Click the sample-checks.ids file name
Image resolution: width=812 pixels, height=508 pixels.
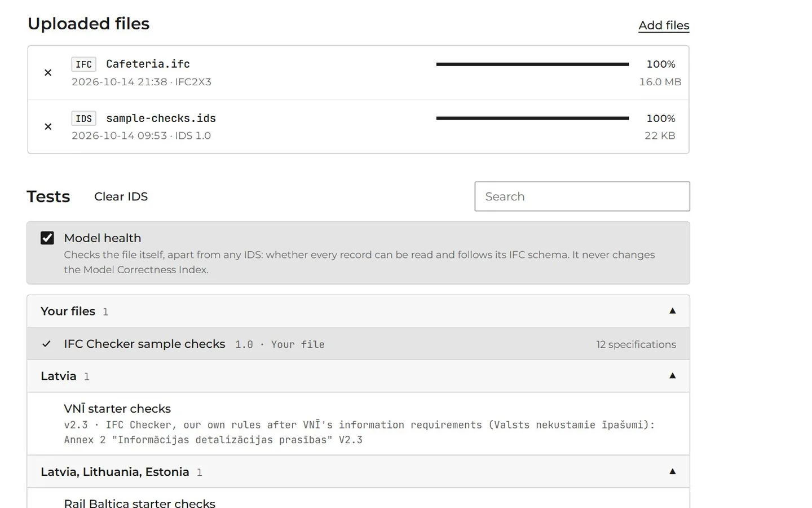click(x=161, y=119)
